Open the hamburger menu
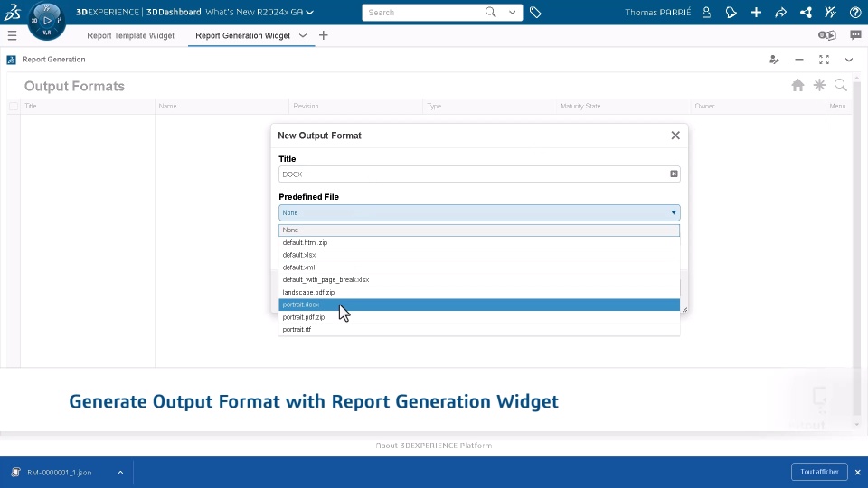The image size is (868, 488). (12, 35)
